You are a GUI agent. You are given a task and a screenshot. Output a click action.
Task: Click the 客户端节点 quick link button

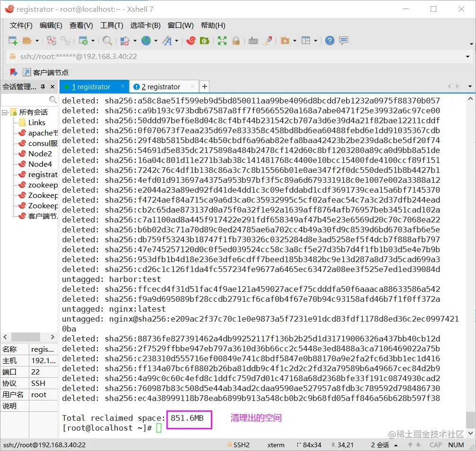tap(46, 72)
